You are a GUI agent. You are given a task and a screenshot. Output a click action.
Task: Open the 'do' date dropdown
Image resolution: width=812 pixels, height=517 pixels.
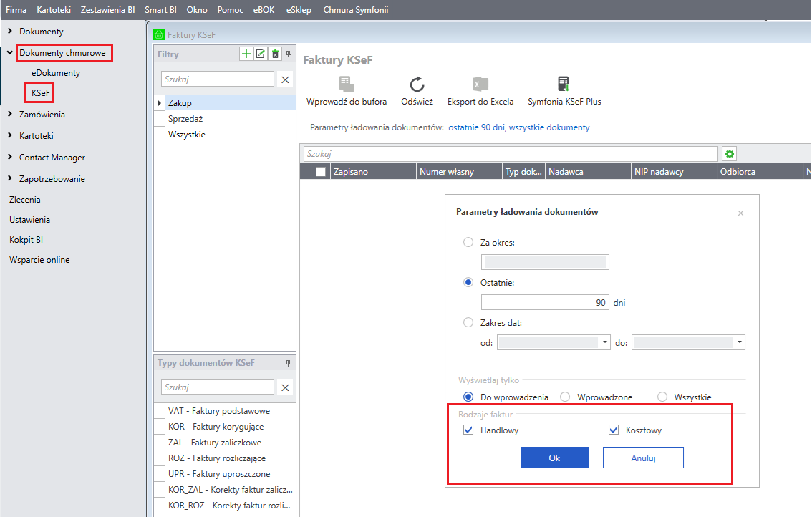pos(739,343)
